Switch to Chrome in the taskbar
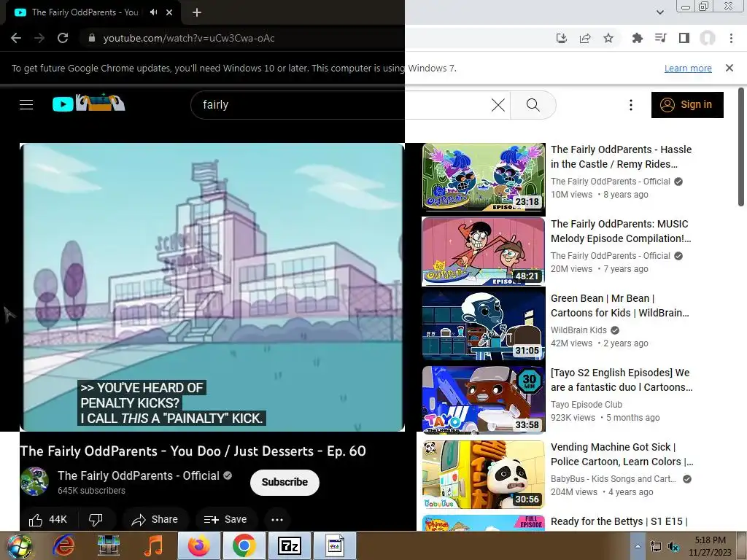The image size is (747, 560). [x=244, y=546]
